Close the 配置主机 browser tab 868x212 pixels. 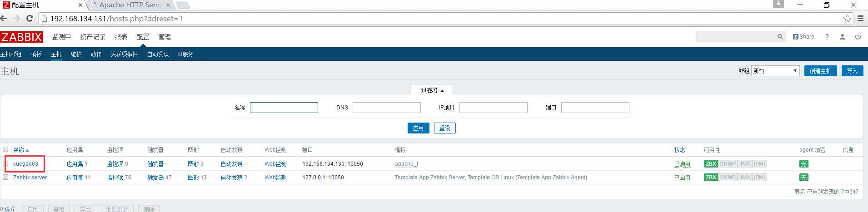click(80, 5)
